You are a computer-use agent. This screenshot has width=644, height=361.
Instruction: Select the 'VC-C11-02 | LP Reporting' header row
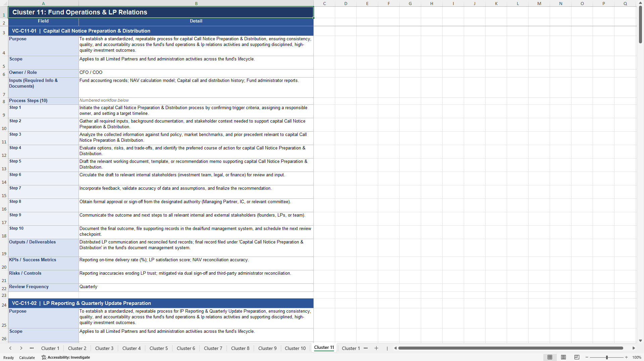[161, 303]
